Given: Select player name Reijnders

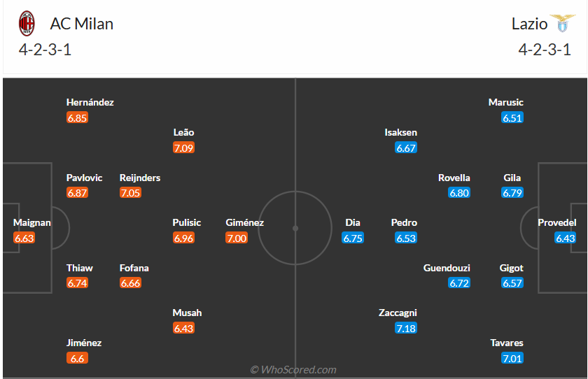Looking at the screenshot, I should coord(140,178).
